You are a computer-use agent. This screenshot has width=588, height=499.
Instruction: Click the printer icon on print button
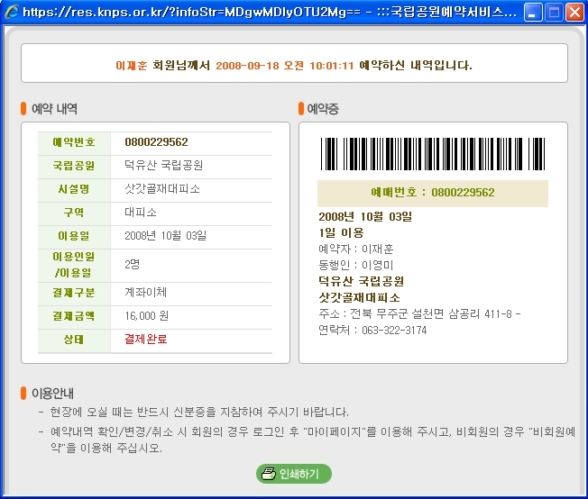[x=268, y=474]
